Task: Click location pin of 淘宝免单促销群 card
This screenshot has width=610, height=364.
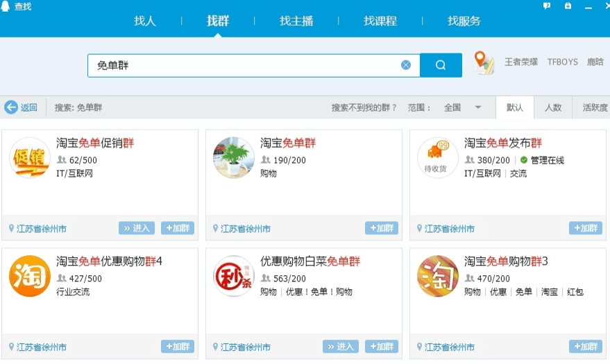Action: click(11, 228)
